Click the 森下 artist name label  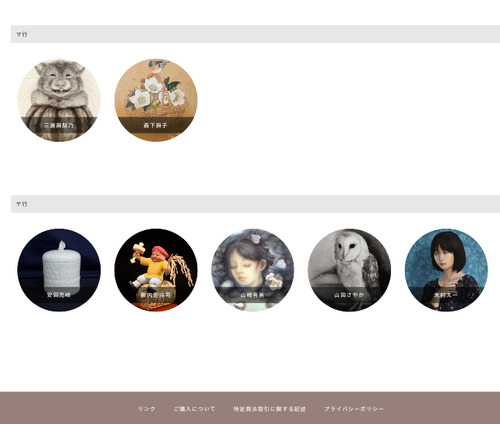155,126
